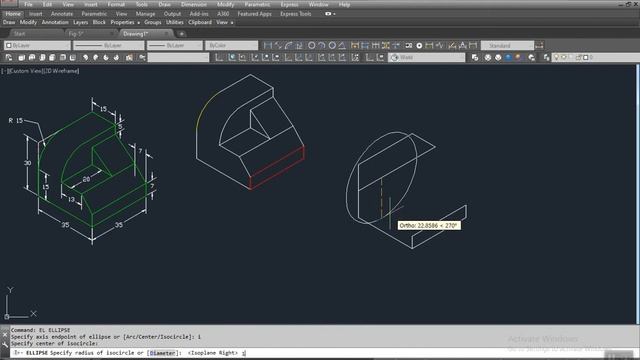
Task: Open the Lineweight ByLayer dropdown
Action: [x=175, y=45]
